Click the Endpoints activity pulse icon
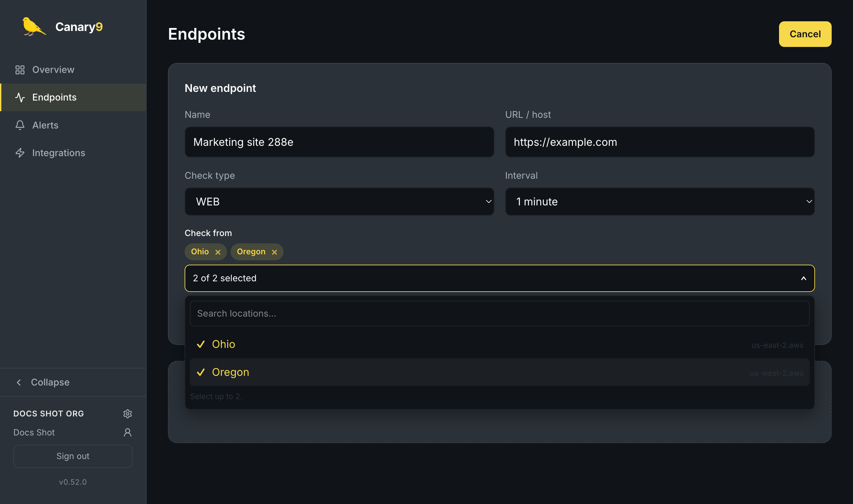 point(20,98)
